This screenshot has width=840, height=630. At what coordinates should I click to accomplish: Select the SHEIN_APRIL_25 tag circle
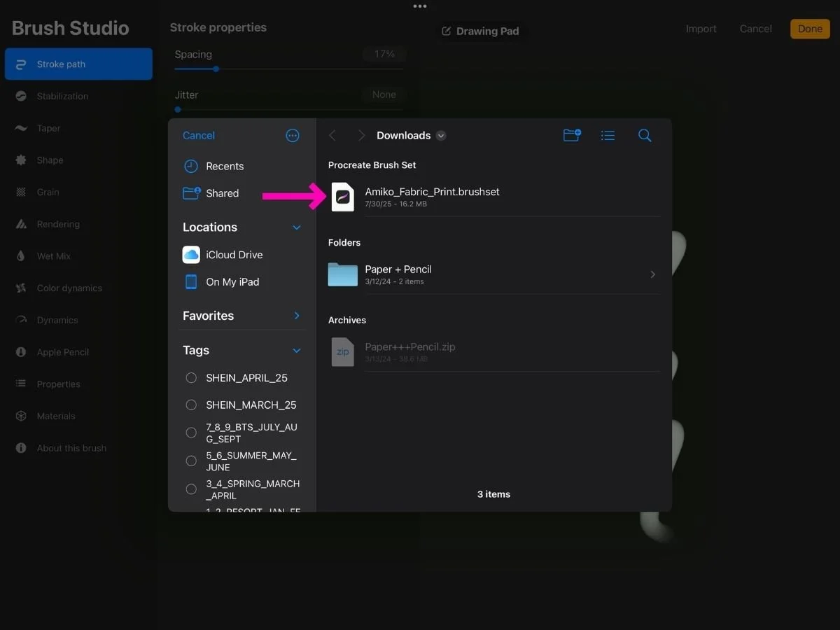pos(191,378)
